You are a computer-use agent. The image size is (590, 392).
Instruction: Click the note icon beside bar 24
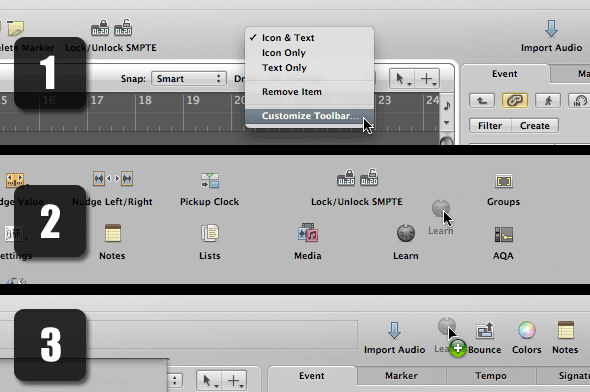(x=447, y=106)
